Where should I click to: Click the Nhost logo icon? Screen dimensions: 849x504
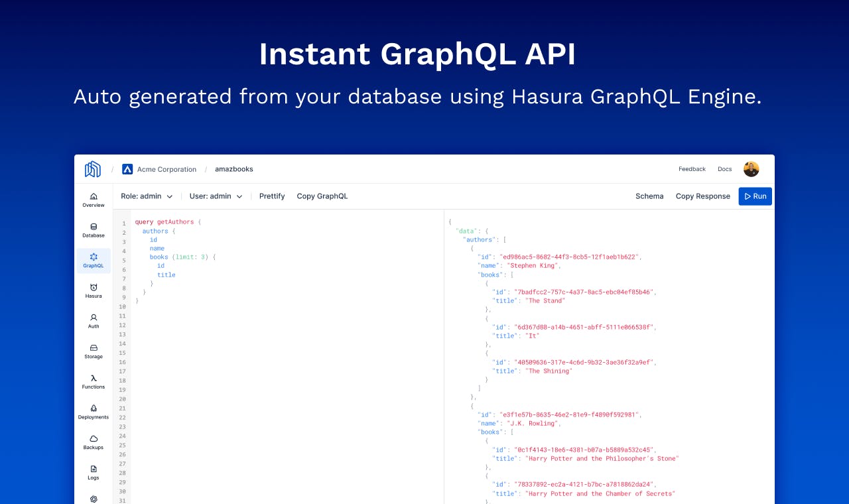[93, 169]
